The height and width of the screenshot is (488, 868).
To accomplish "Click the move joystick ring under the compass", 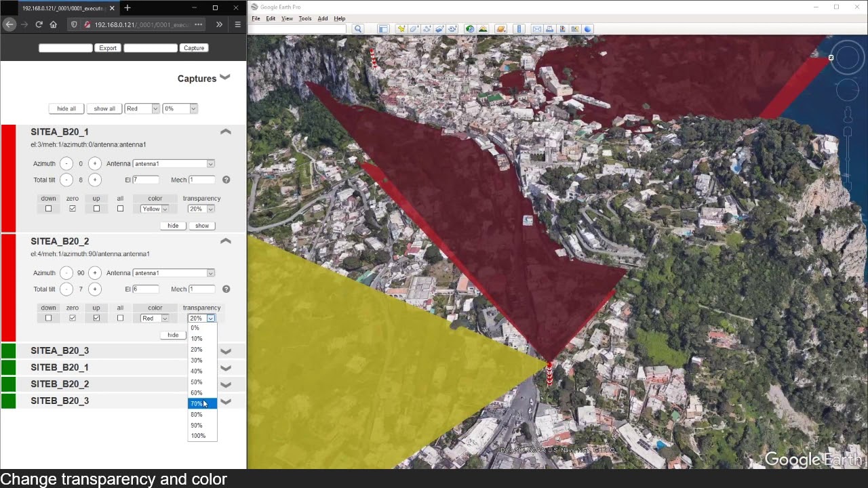I will point(848,90).
